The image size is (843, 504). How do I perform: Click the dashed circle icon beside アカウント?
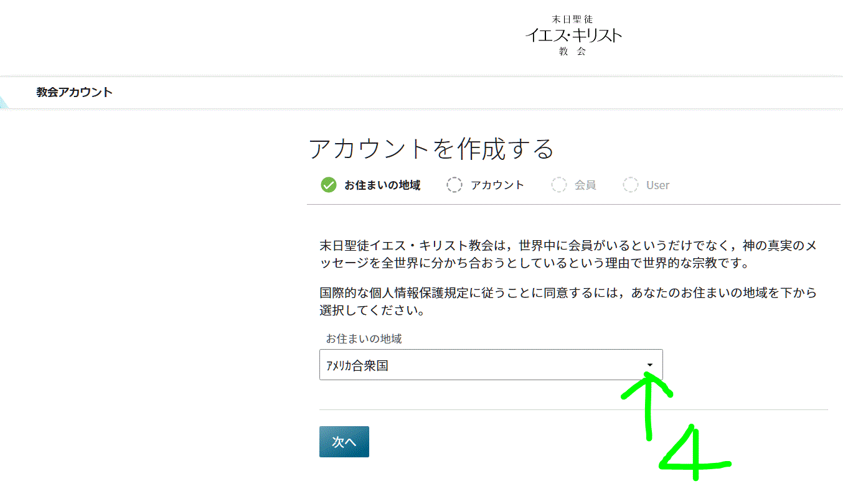pos(454,185)
